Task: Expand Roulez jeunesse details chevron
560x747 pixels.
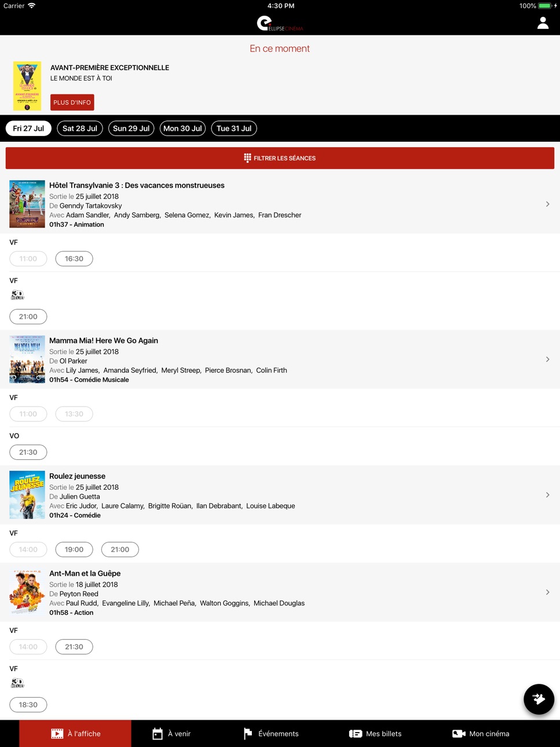Action: pyautogui.click(x=547, y=495)
